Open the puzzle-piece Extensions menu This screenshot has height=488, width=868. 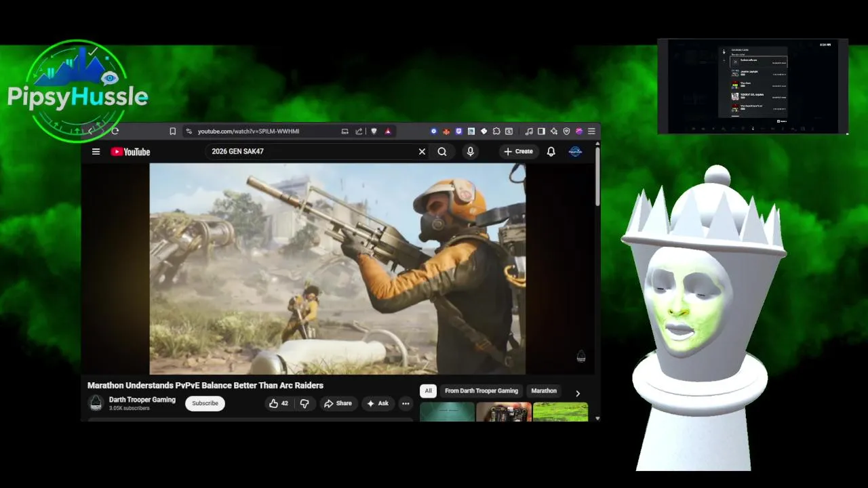[496, 131]
